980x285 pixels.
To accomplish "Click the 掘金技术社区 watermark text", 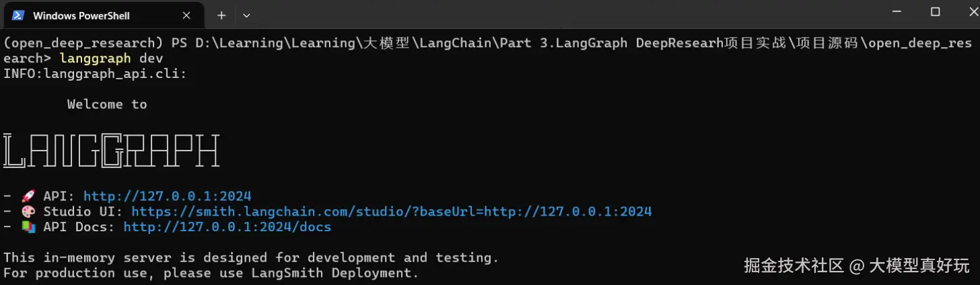I will pyautogui.click(x=794, y=266).
